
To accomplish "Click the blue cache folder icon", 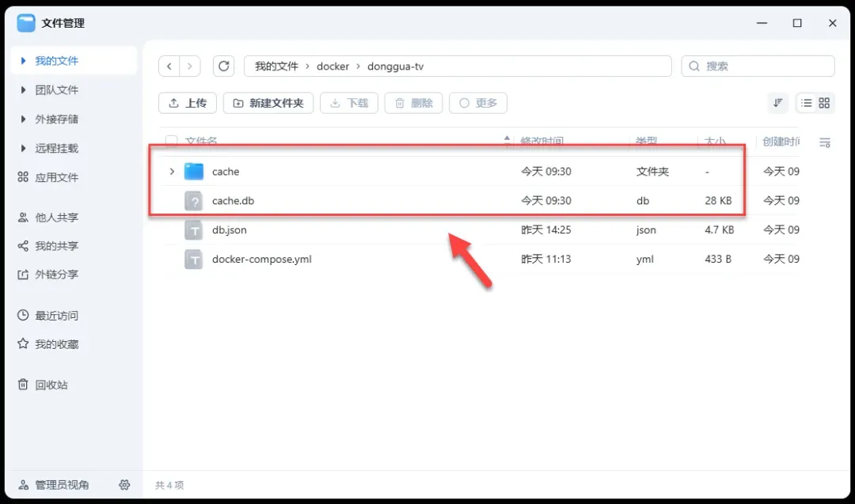I will [194, 171].
